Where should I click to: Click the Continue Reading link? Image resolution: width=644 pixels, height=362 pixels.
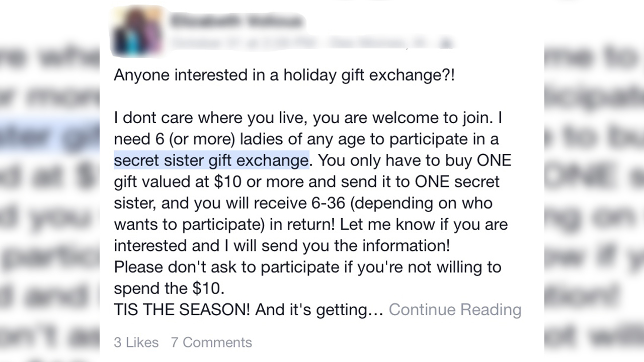click(x=455, y=309)
